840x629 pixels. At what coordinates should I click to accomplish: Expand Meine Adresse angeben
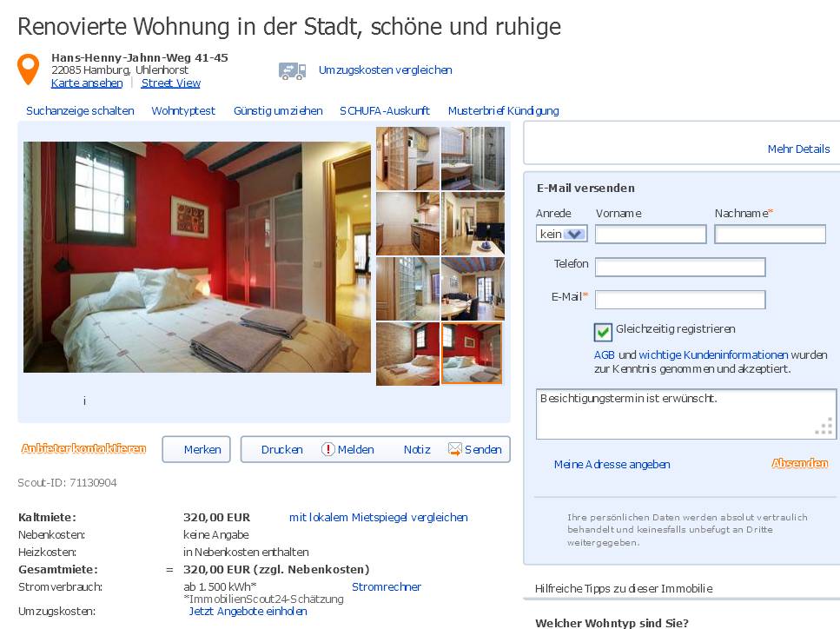[x=612, y=465]
